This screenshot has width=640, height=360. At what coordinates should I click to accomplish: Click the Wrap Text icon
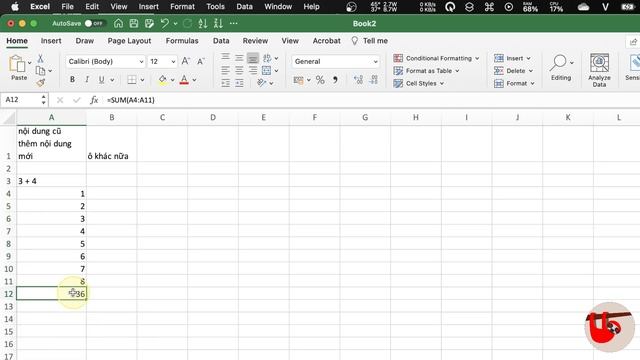(267, 58)
